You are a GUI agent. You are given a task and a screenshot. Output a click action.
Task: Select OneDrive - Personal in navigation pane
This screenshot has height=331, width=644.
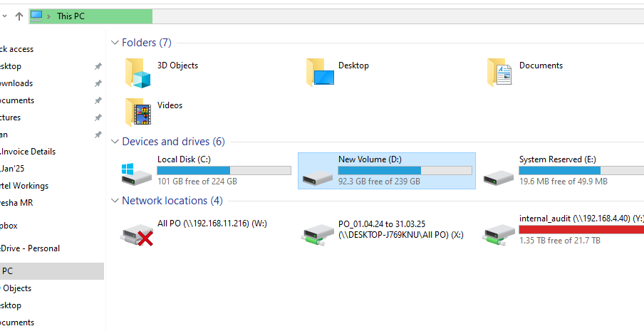[30, 248]
